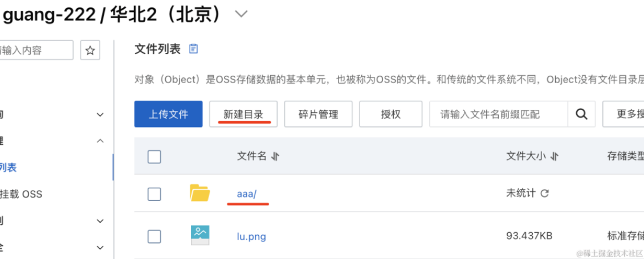644x259 pixels.
Task: Open the bucket region dropdown chevron
Action: [241, 14]
